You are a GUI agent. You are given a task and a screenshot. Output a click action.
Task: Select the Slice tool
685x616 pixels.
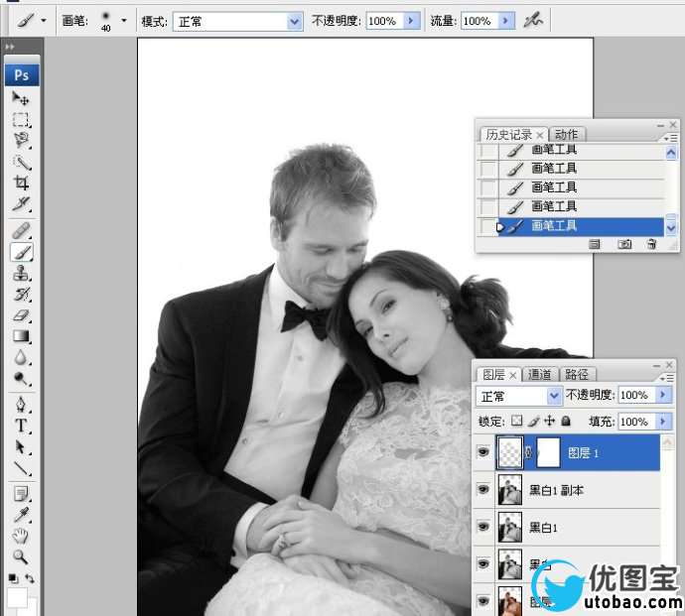click(x=21, y=203)
